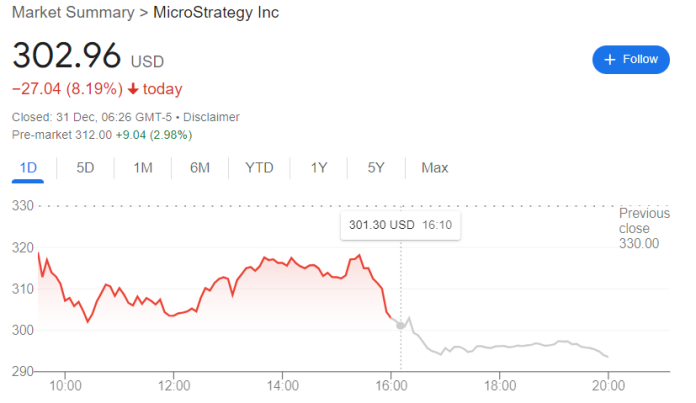Show the 1M chart range

coord(142,168)
